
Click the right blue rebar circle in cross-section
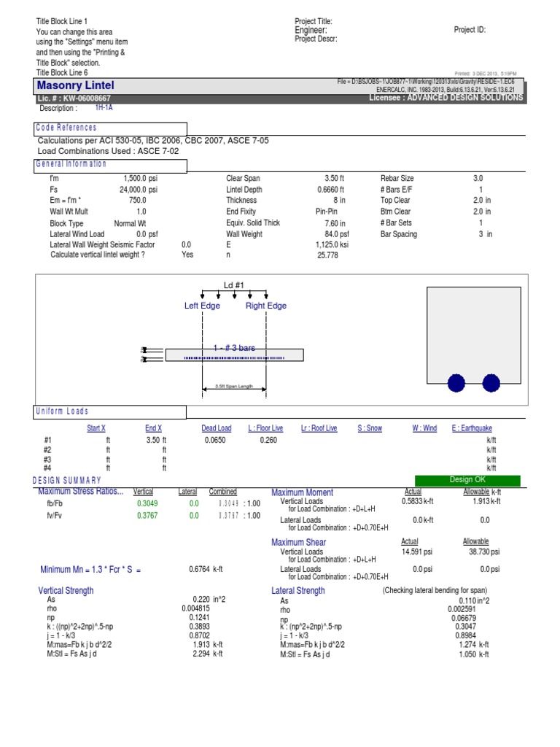point(491,383)
